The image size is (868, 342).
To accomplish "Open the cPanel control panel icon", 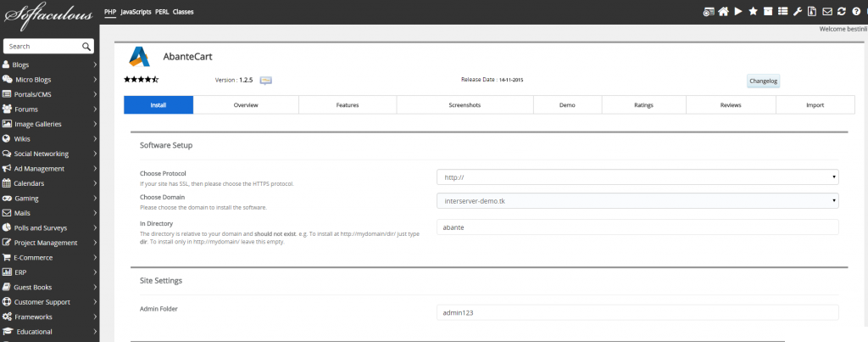I will [709, 12].
